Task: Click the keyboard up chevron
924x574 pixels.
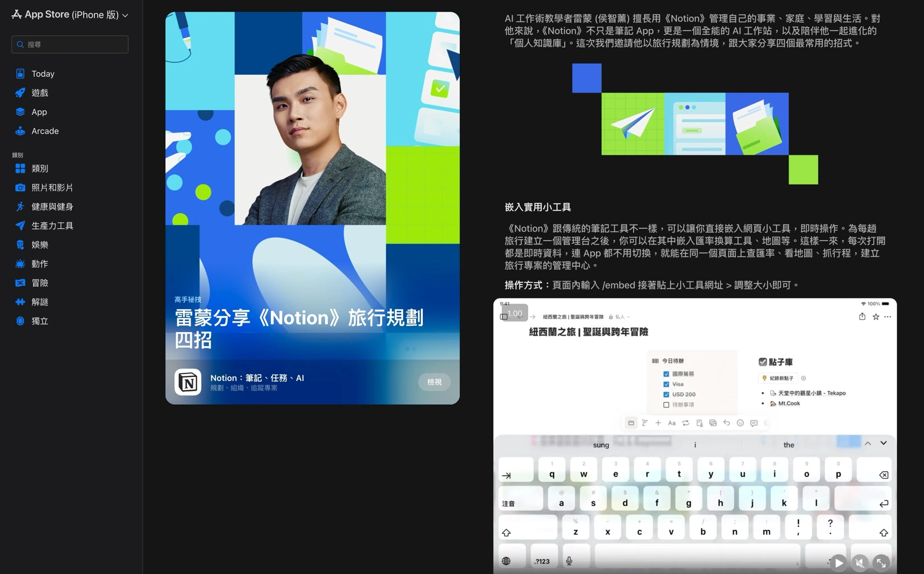Action: pyautogui.click(x=868, y=443)
